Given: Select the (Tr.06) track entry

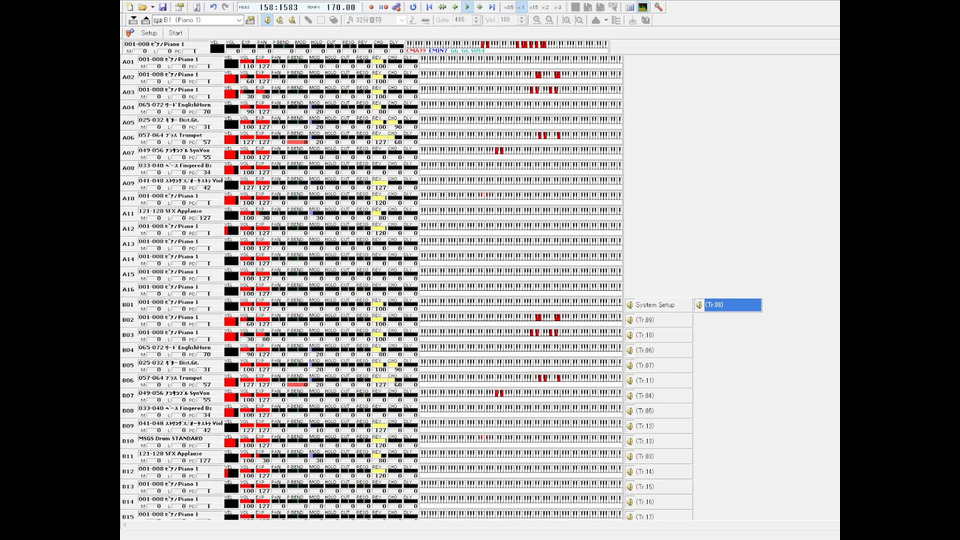Looking at the screenshot, I should [x=659, y=350].
